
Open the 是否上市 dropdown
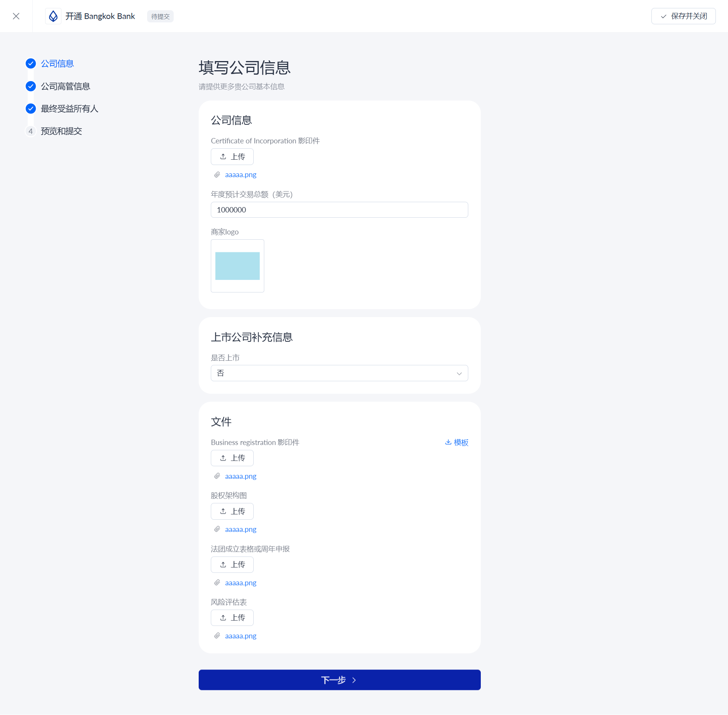pyautogui.click(x=339, y=373)
